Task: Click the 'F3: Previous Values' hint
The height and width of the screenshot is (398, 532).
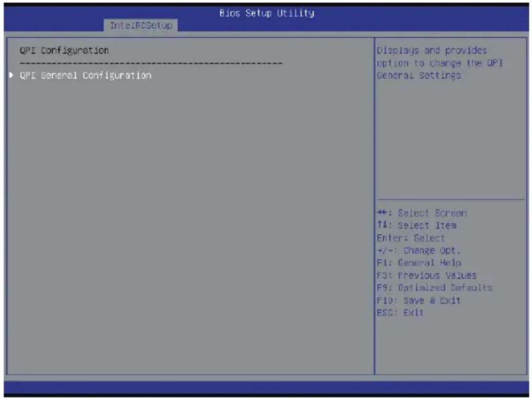Action: [x=427, y=275]
